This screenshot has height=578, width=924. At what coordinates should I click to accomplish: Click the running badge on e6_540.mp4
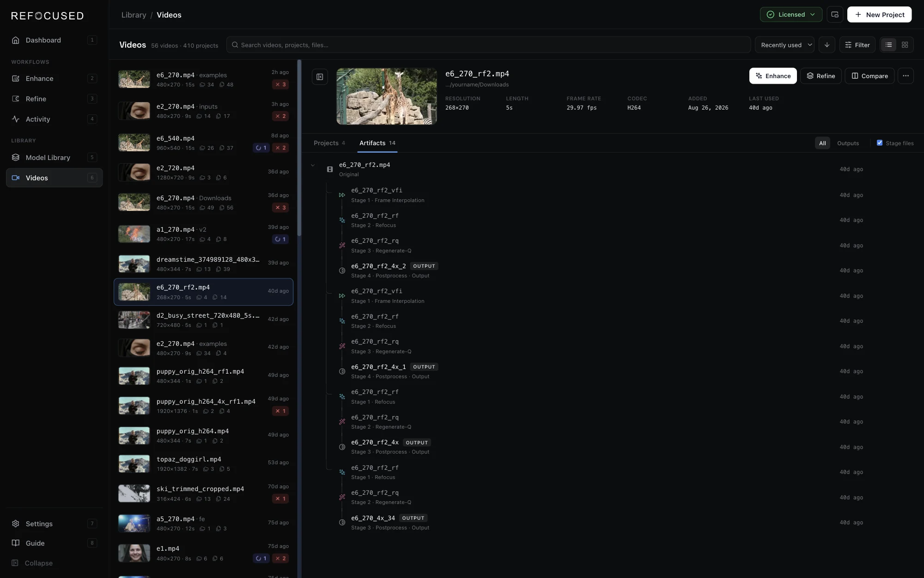click(261, 148)
